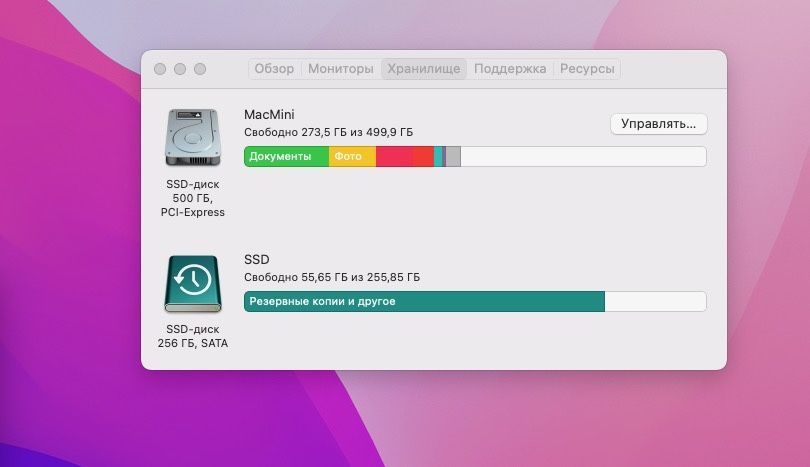Click the SSD-диск 500 ГБ, PCI-Express caption

pyautogui.click(x=193, y=198)
